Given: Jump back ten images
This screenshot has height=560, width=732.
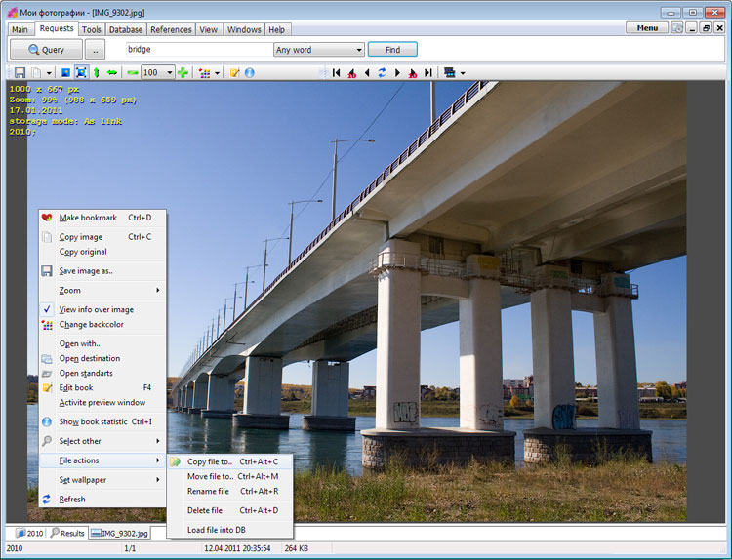Looking at the screenshot, I should pos(352,73).
